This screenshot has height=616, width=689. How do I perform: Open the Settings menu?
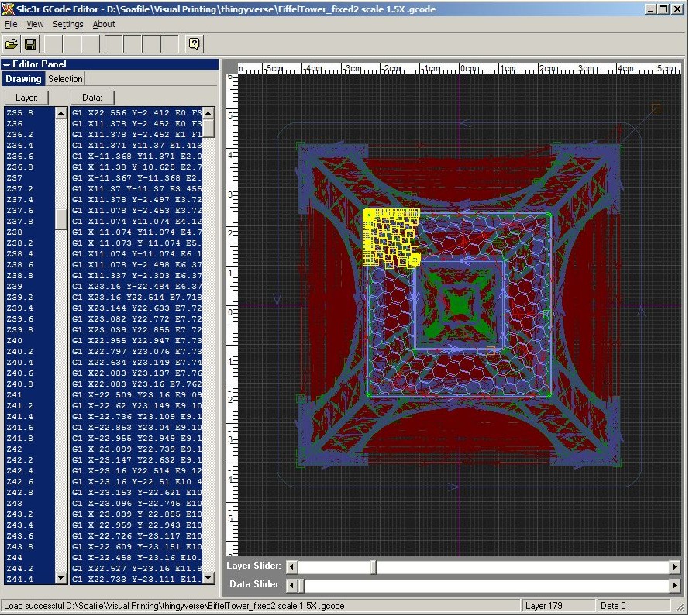pos(67,24)
